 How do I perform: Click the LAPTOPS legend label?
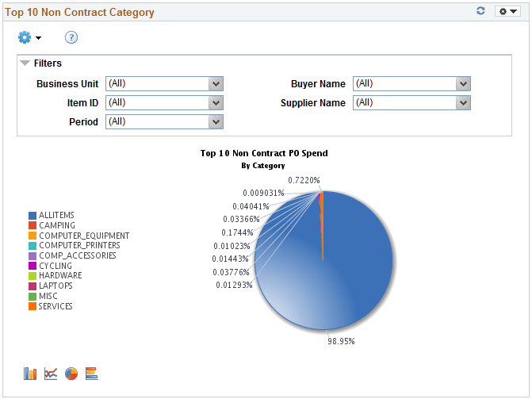pyautogui.click(x=55, y=286)
